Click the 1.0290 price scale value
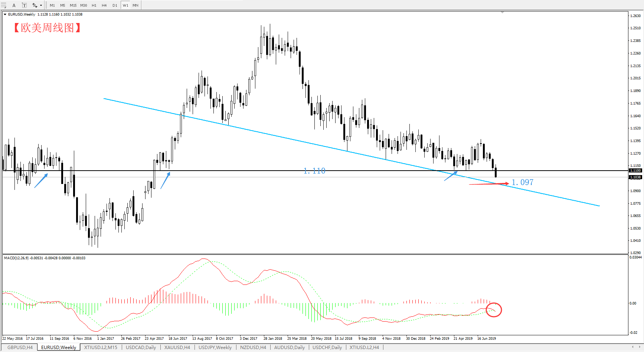Image resolution: width=644 pixels, height=352 pixels. (635, 253)
